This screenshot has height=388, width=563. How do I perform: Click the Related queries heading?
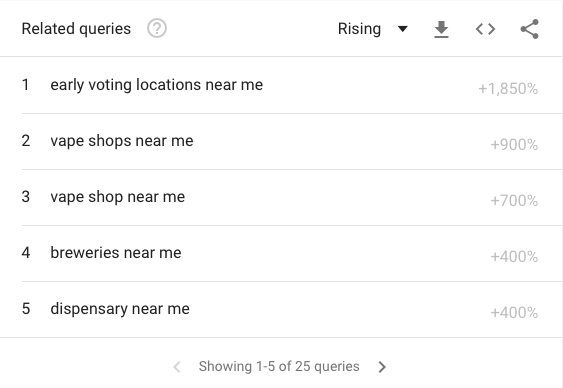click(x=76, y=29)
